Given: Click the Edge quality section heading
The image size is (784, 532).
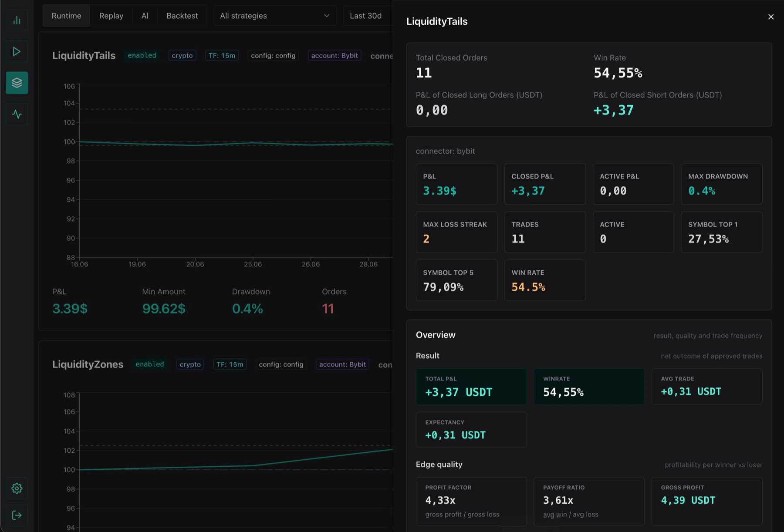Looking at the screenshot, I should coord(439,465).
